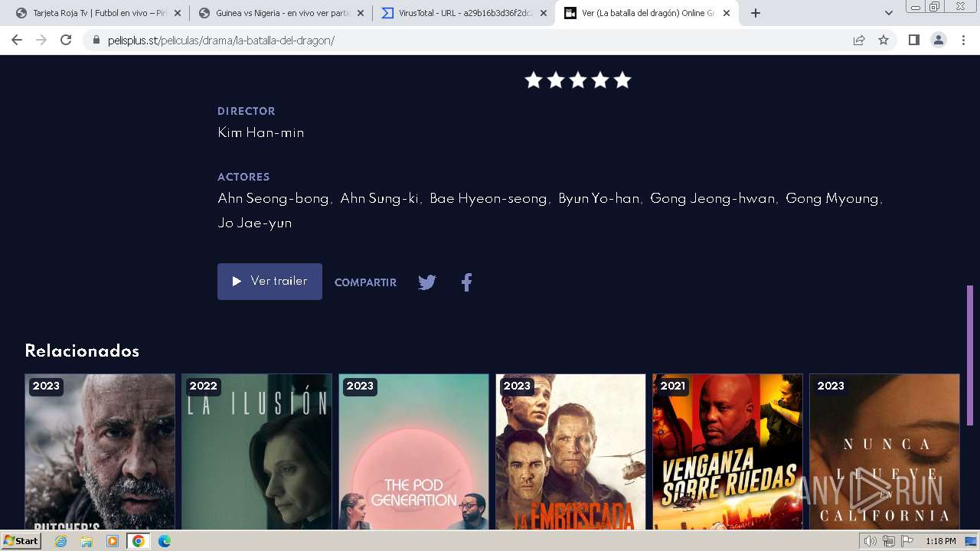Open actor Ahn Seong-bong link

pos(273,198)
